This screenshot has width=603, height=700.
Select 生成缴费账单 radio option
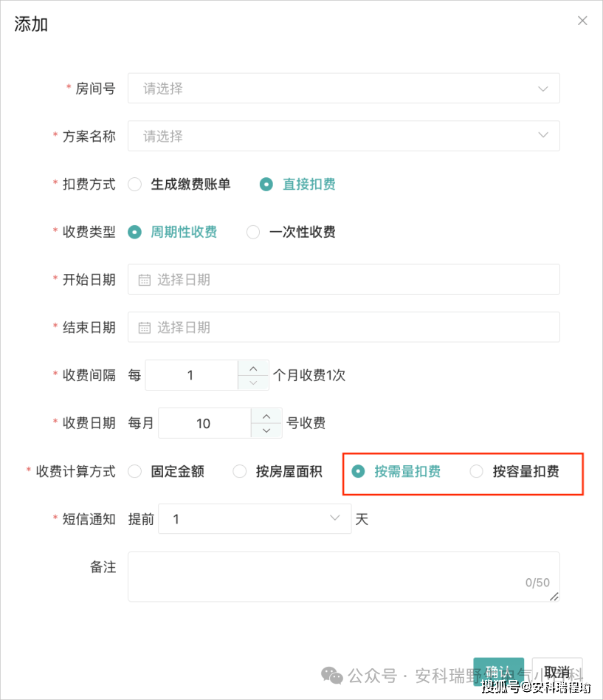tap(135, 185)
